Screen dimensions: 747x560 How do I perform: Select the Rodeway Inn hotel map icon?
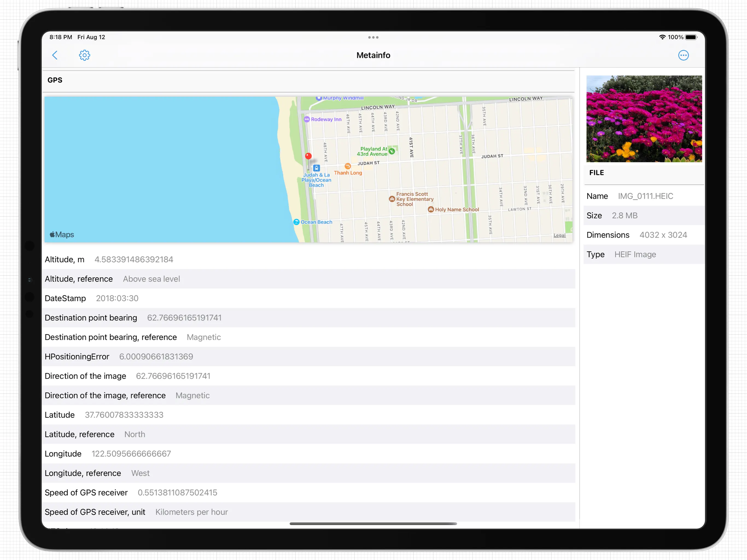click(307, 119)
